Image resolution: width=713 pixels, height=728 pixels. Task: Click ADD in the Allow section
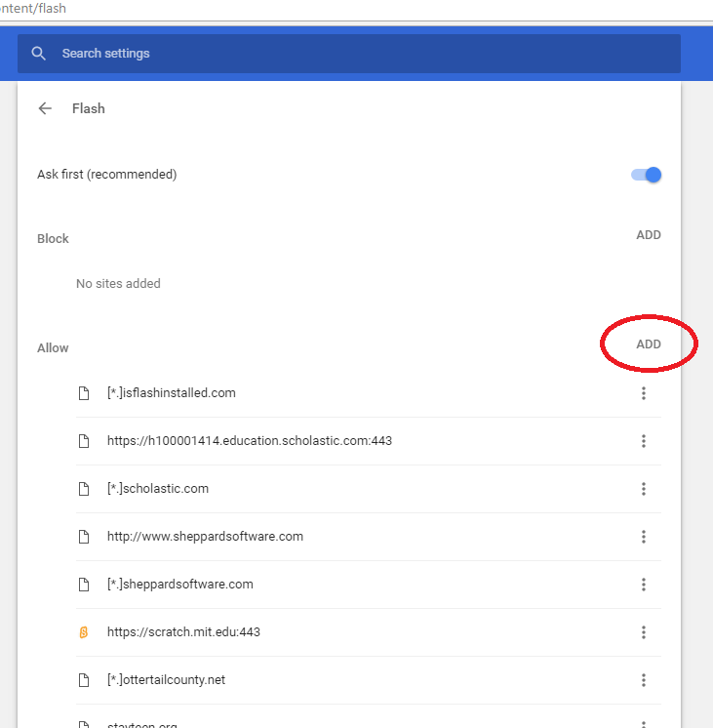(649, 344)
